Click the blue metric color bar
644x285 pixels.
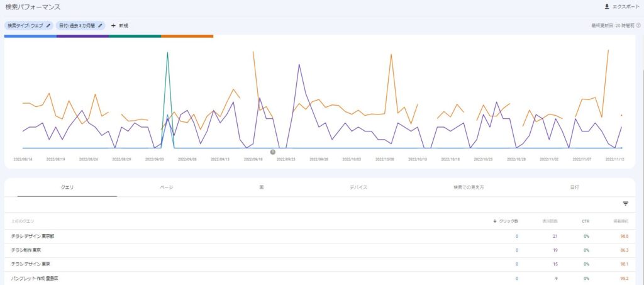[x=30, y=36]
